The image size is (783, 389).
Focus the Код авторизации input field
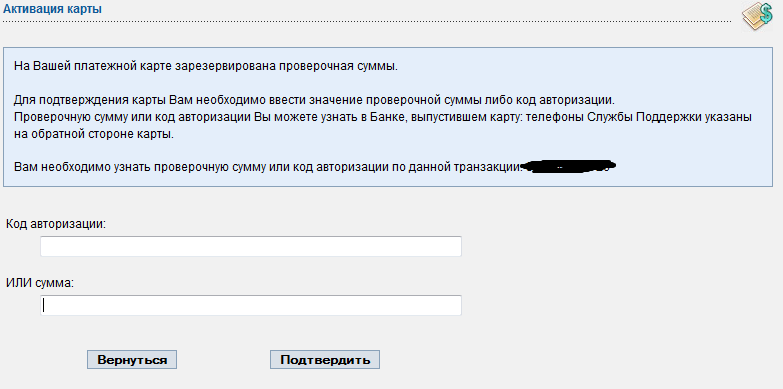(x=251, y=247)
